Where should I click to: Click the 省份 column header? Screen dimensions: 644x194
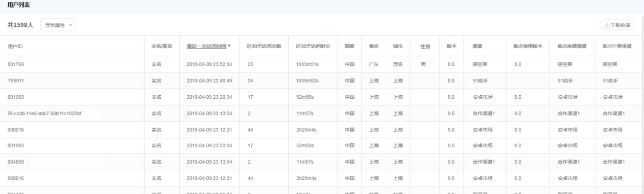tap(374, 46)
